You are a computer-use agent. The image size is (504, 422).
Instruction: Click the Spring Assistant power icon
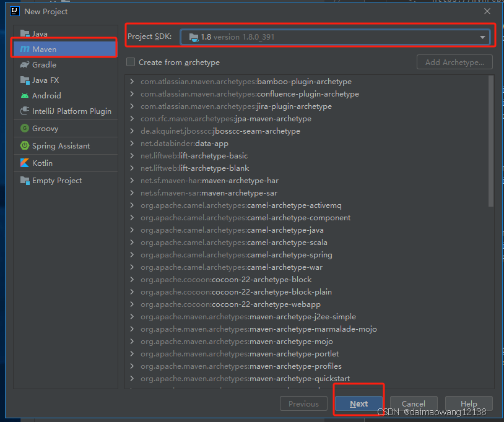pyautogui.click(x=25, y=146)
